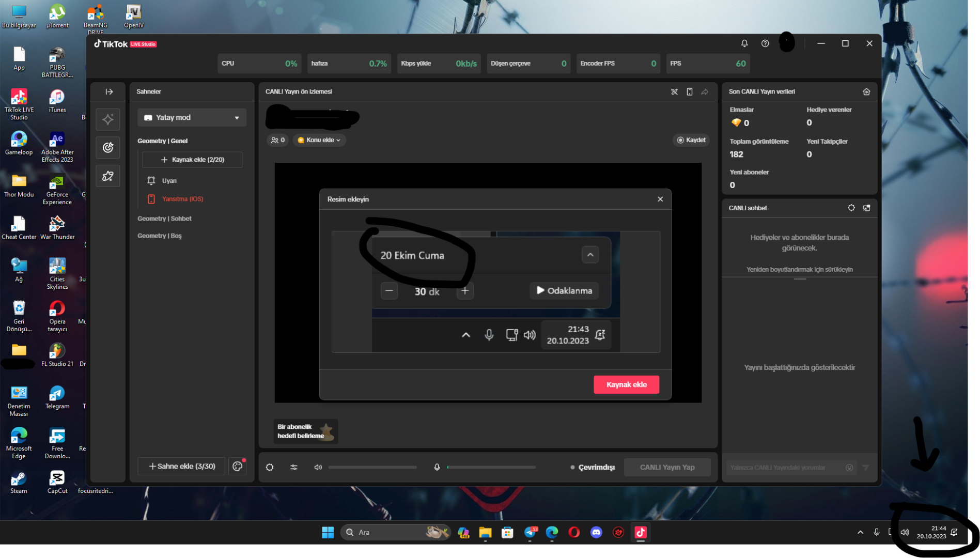Open the Konu ekle dropdown
980x558 pixels.
pos(319,140)
